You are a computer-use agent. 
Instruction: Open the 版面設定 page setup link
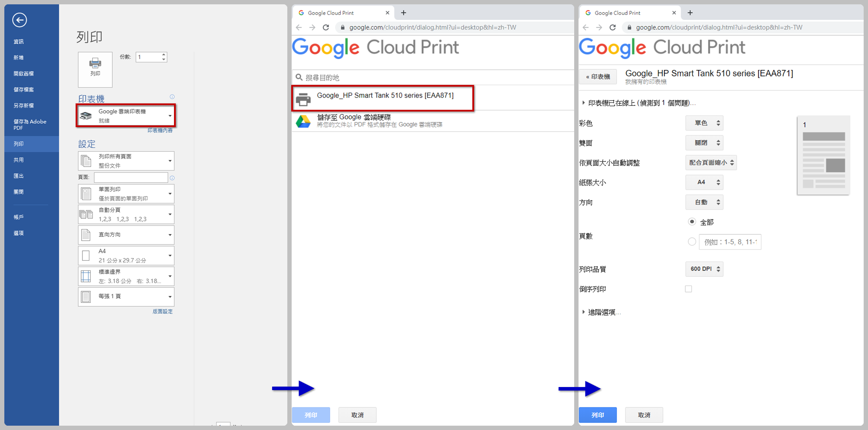[x=162, y=312]
